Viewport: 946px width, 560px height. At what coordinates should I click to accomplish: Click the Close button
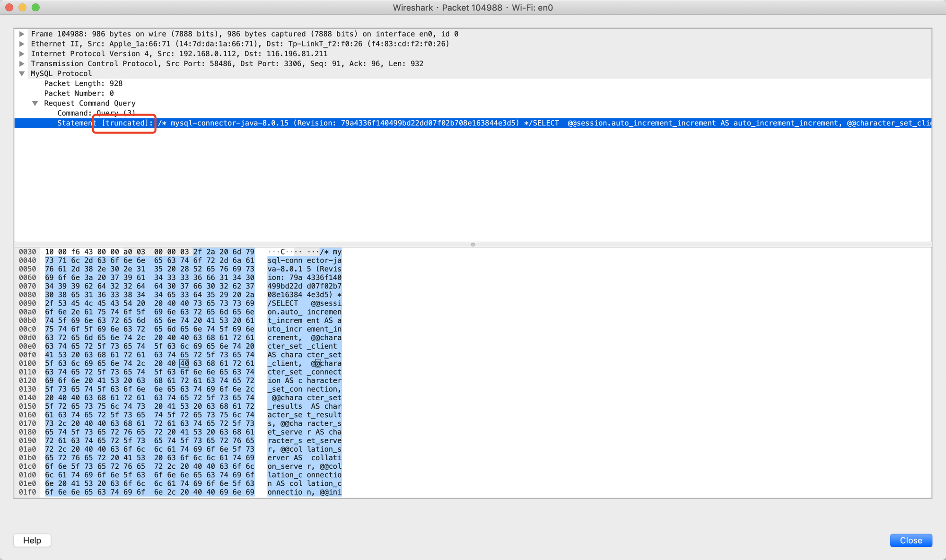click(911, 540)
